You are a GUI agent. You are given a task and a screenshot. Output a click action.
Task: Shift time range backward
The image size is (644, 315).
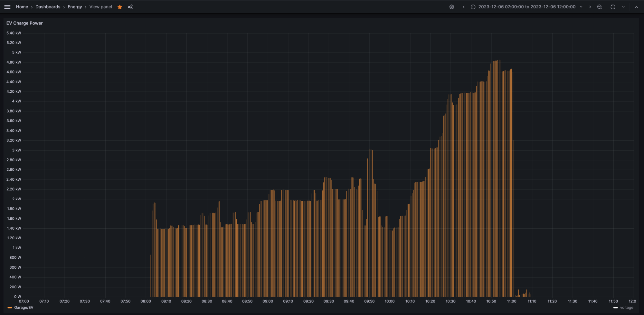(x=464, y=7)
